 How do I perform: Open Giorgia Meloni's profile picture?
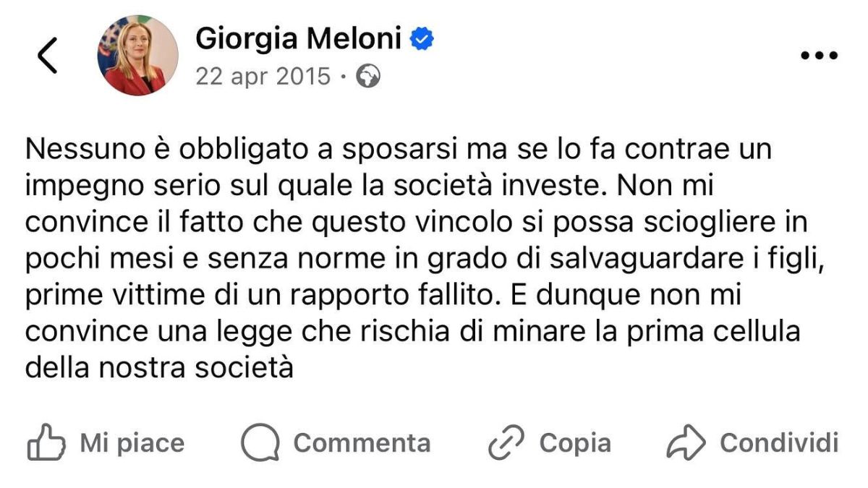137,56
